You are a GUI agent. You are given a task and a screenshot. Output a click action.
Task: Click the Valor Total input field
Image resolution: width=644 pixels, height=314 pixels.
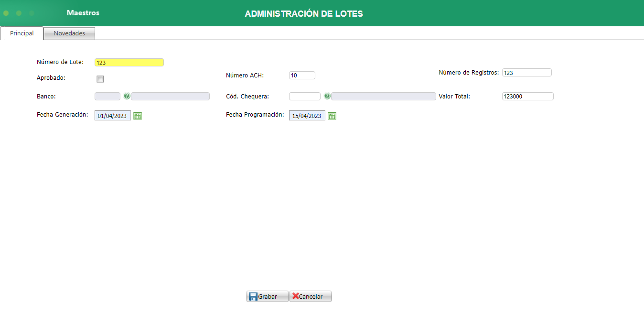527,96
